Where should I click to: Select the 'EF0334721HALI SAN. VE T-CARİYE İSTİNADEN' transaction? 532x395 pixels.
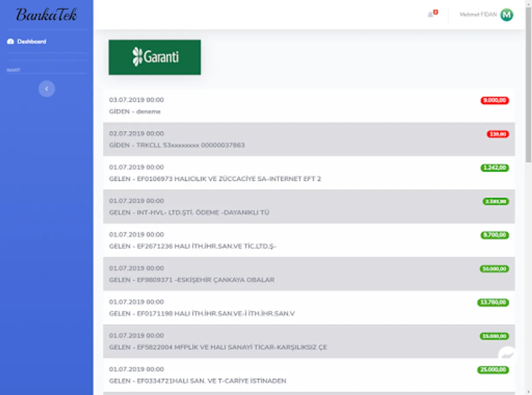tap(309, 375)
